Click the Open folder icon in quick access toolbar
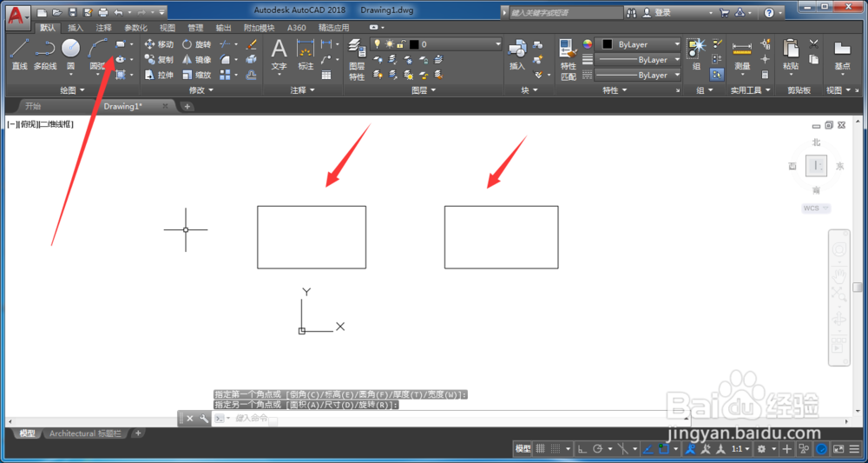868x463 pixels. coord(57,12)
